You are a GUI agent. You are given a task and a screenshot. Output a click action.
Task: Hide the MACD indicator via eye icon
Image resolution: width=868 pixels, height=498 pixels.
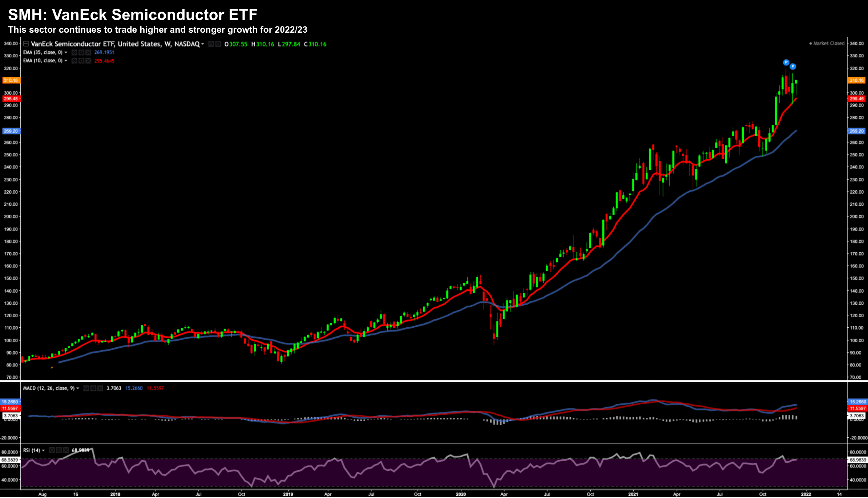point(86,388)
